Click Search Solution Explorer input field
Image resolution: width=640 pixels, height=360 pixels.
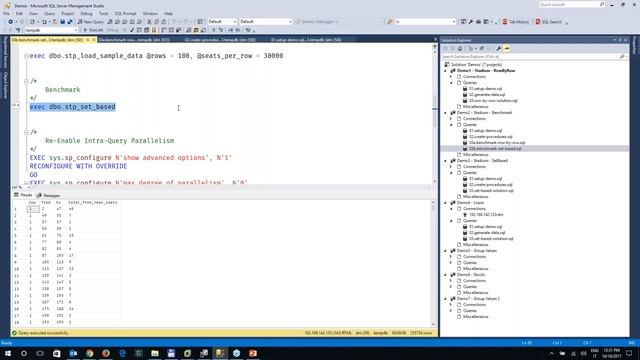[531, 57]
